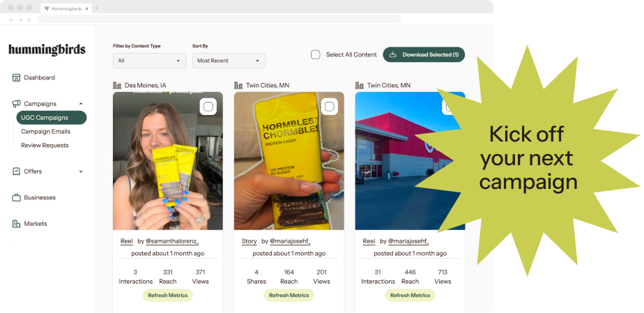The image size is (644, 313).
Task: Open Campaign Emails page
Action: [x=45, y=132]
